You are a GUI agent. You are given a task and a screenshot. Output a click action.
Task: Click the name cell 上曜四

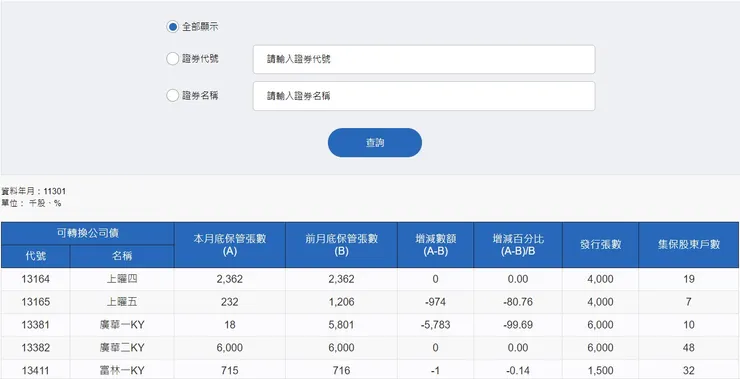coord(122,279)
